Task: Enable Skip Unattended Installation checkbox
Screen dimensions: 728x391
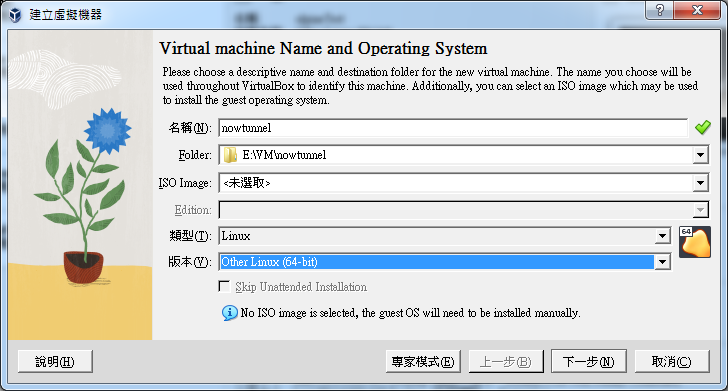Action: tap(224, 287)
